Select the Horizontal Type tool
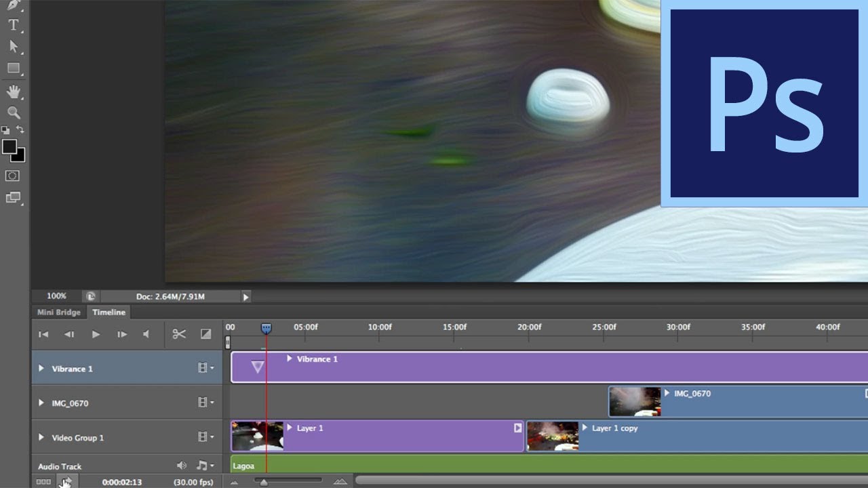Viewport: 868px width, 488px height. (13, 25)
